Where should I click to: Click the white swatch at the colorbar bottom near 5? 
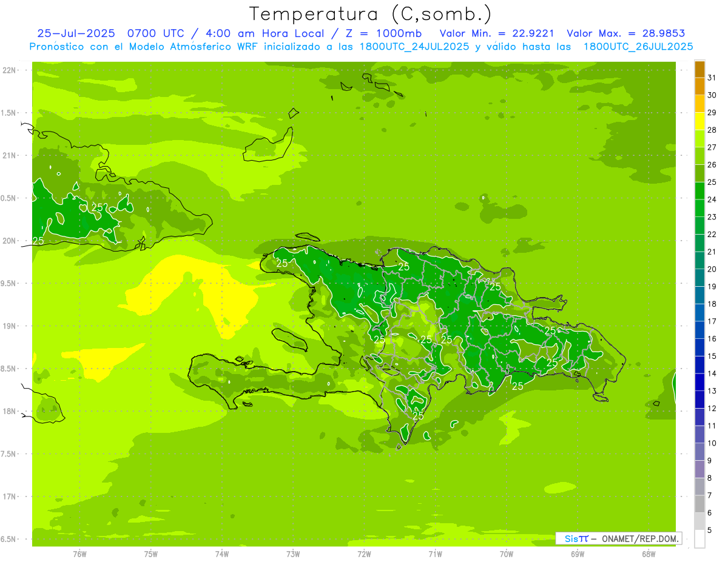[x=699, y=538]
